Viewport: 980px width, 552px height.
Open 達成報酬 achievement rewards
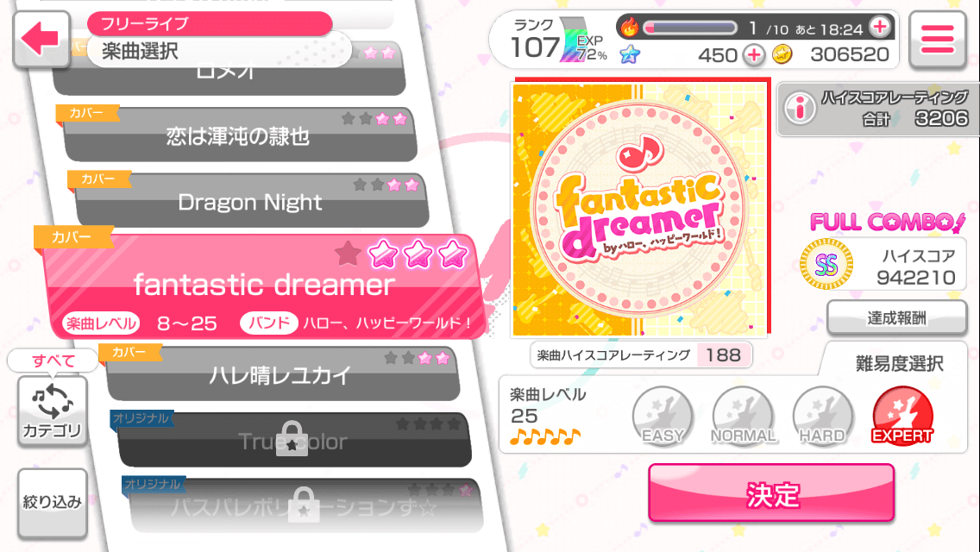(x=897, y=317)
